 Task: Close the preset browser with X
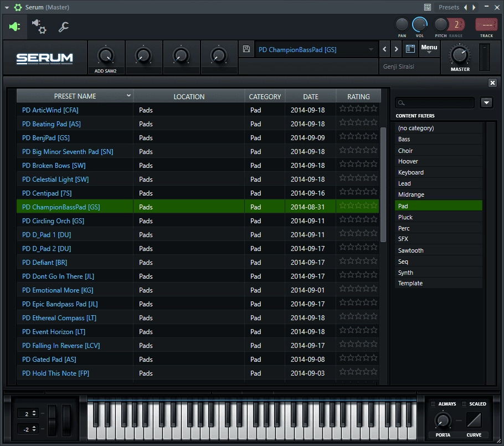[x=492, y=83]
